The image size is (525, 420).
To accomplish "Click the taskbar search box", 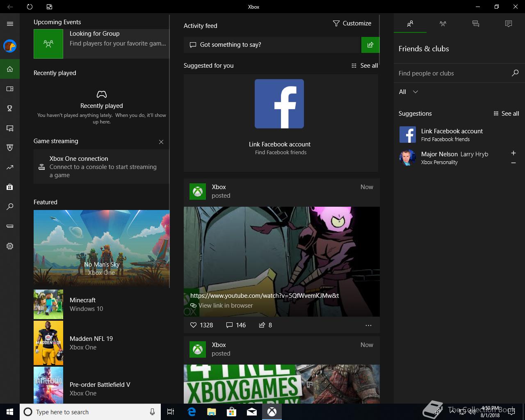I will click(90, 412).
